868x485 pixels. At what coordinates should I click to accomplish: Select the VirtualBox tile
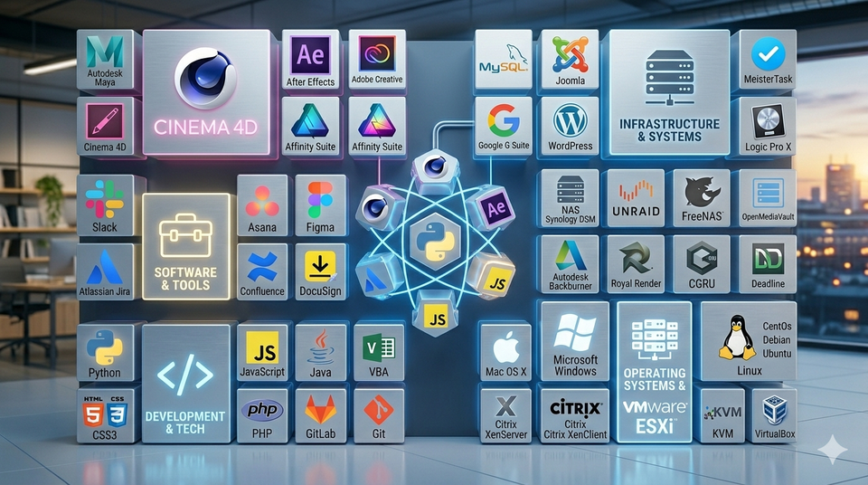[775, 415]
